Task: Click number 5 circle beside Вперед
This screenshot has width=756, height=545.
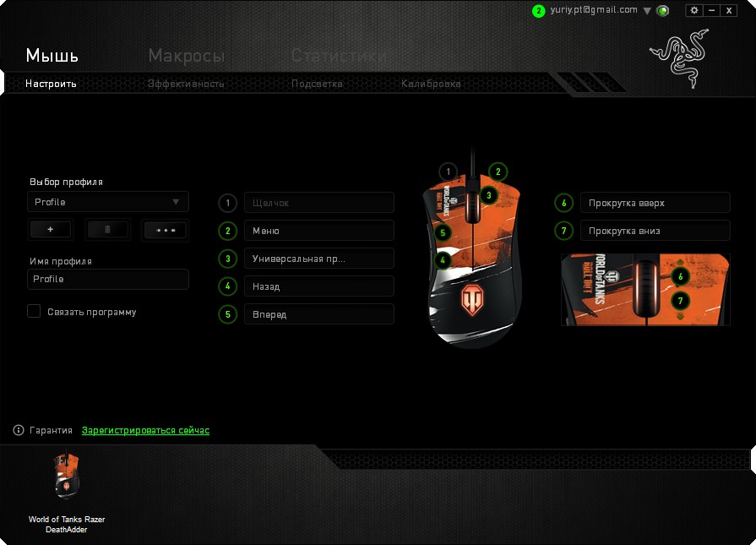Action: pyautogui.click(x=228, y=314)
